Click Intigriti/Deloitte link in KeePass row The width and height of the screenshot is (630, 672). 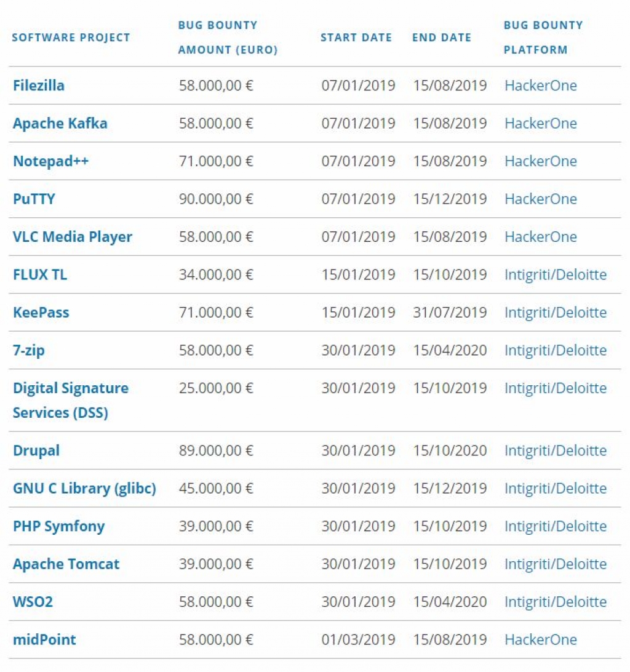point(556,313)
